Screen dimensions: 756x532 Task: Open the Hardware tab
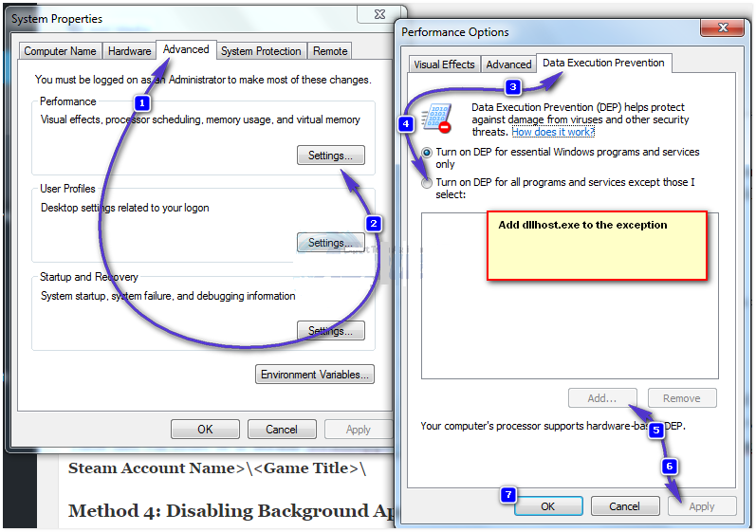coord(129,51)
